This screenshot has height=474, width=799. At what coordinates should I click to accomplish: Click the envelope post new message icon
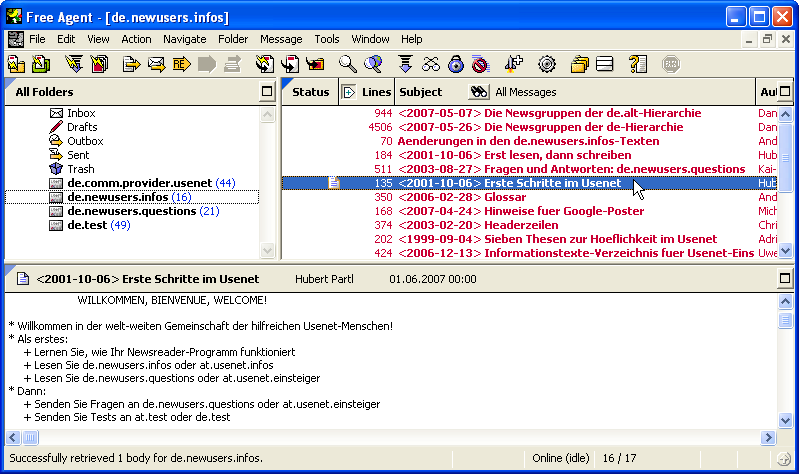coord(156,65)
